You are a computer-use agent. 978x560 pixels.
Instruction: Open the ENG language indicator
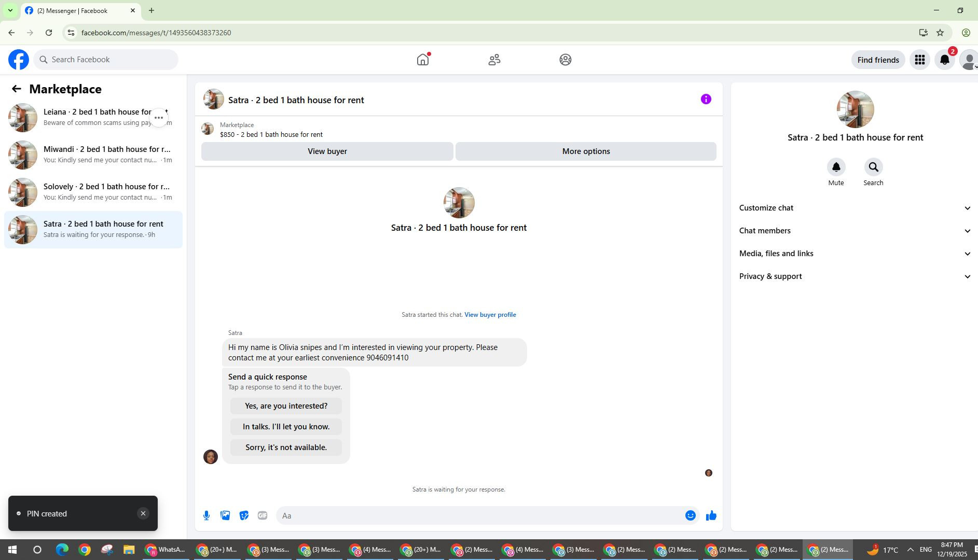(926, 550)
